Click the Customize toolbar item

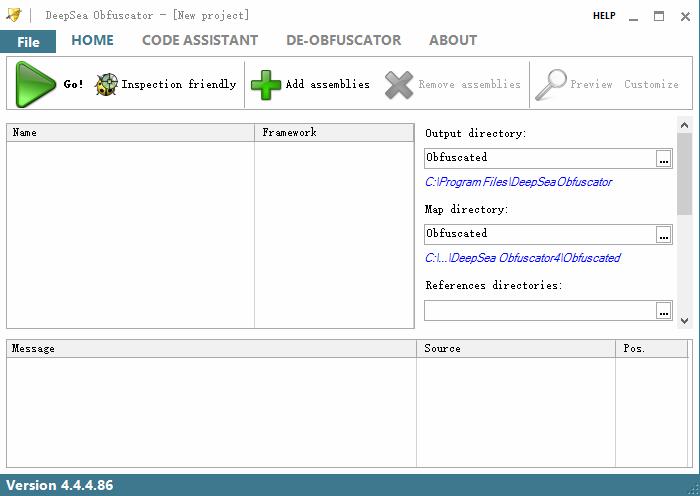pyautogui.click(x=651, y=84)
